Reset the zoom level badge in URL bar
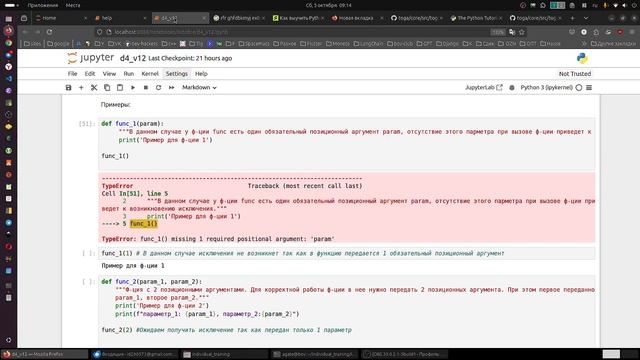This screenshot has height=360, width=640. 498,32
